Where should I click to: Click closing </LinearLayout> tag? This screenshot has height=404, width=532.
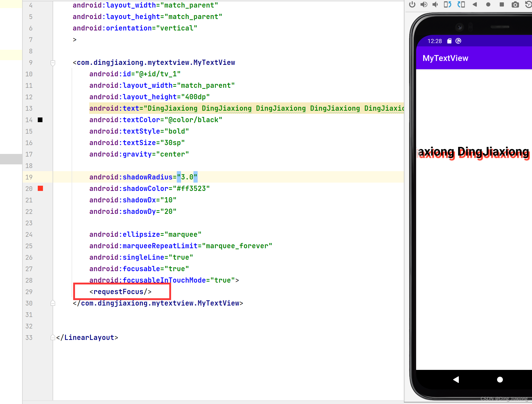(87, 338)
